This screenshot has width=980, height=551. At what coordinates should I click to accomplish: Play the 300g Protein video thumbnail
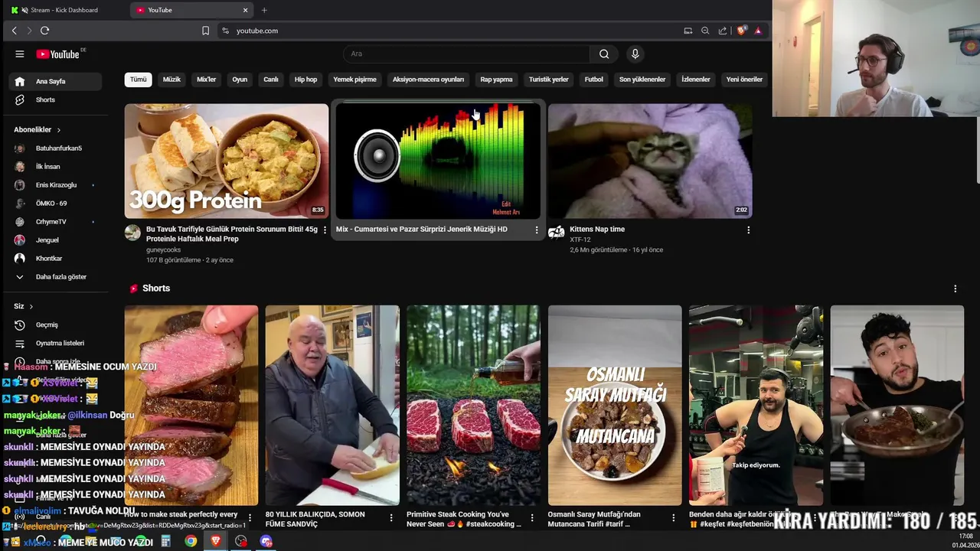click(x=227, y=161)
